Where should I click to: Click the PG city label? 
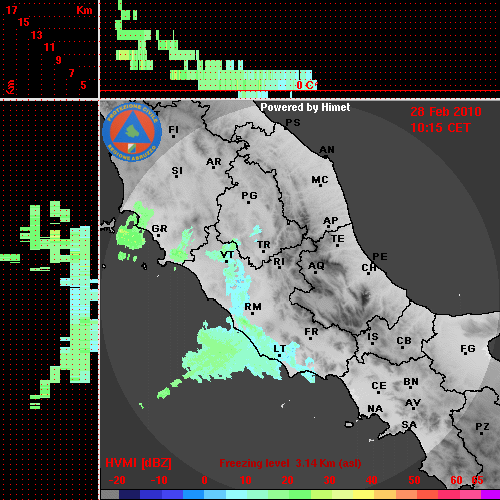pyautogui.click(x=249, y=195)
